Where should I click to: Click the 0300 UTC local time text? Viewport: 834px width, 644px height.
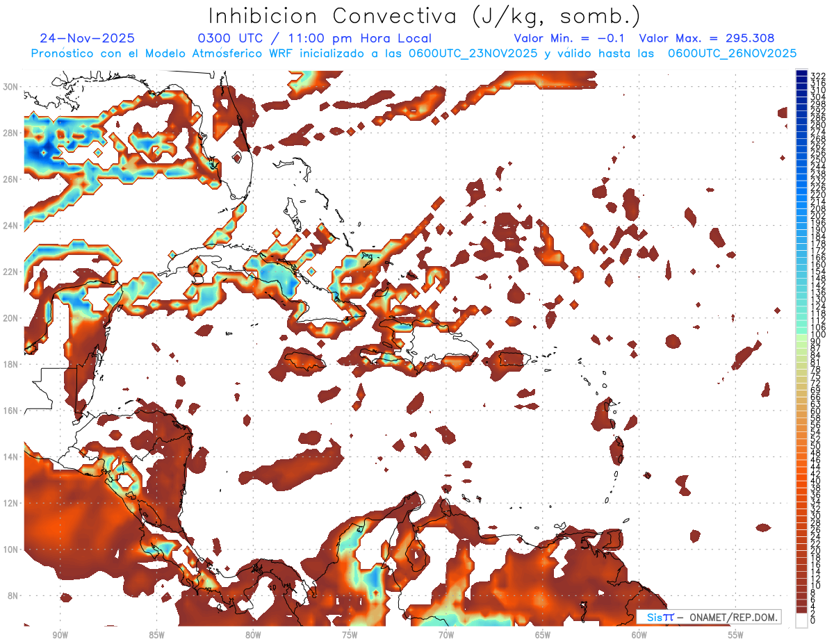tap(315, 38)
